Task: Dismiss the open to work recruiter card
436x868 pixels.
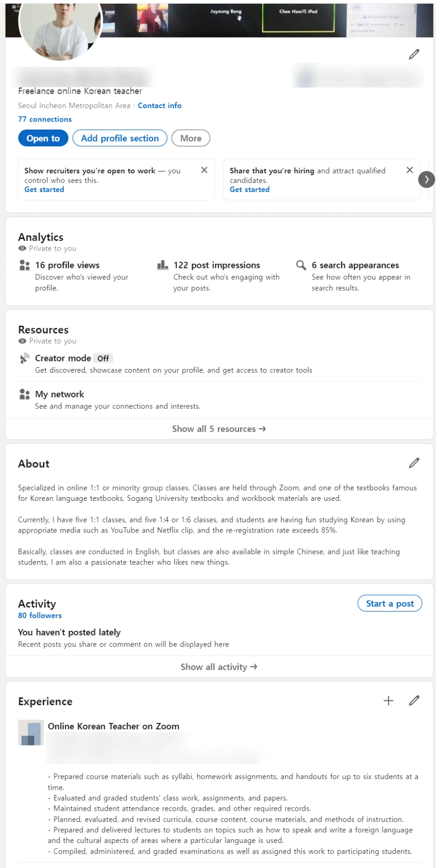Action: pyautogui.click(x=204, y=170)
